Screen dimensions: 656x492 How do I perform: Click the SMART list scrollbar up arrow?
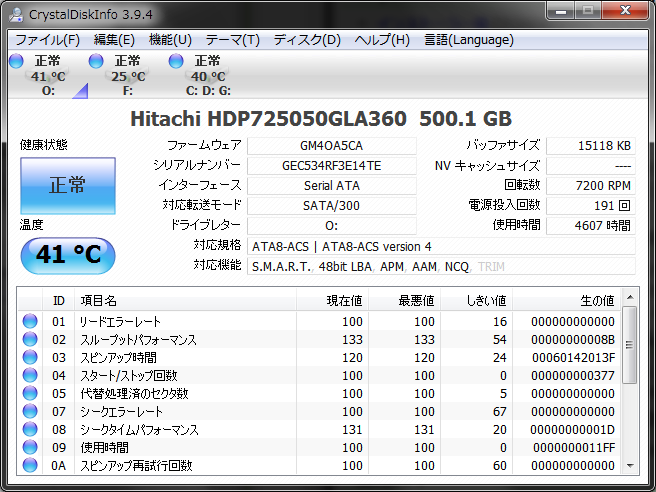(x=630, y=297)
